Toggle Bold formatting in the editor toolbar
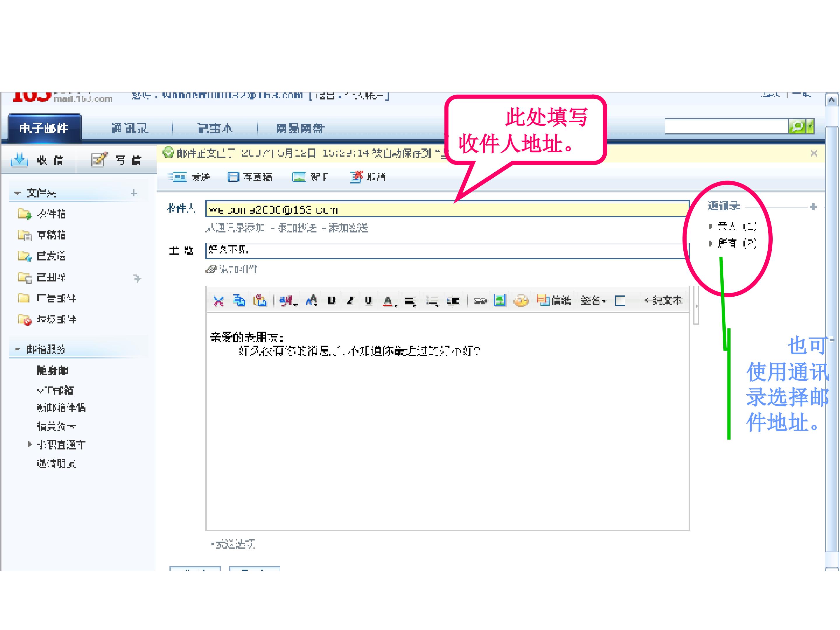This screenshot has width=840, height=630. coord(332,301)
